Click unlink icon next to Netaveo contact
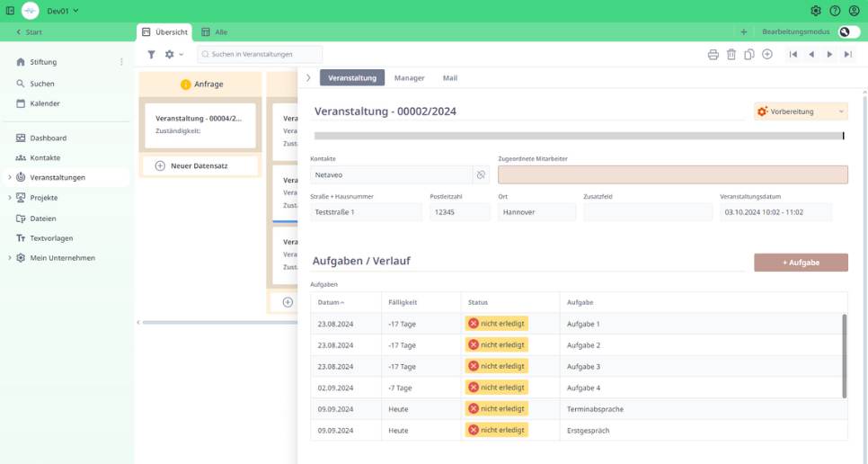 click(x=481, y=175)
